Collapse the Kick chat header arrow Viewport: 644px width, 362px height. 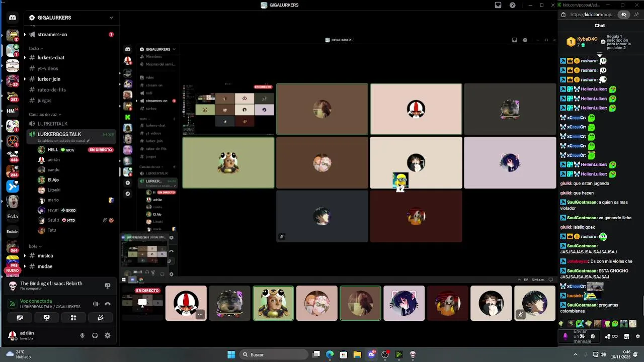600,54
